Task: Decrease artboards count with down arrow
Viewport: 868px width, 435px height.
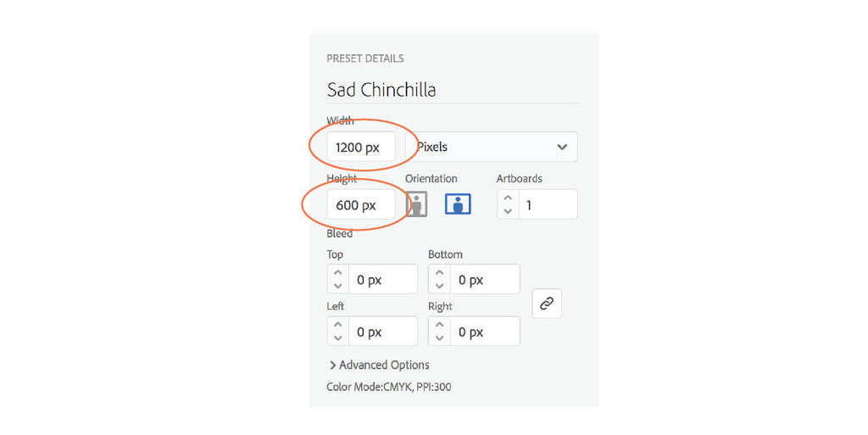Action: [x=507, y=210]
